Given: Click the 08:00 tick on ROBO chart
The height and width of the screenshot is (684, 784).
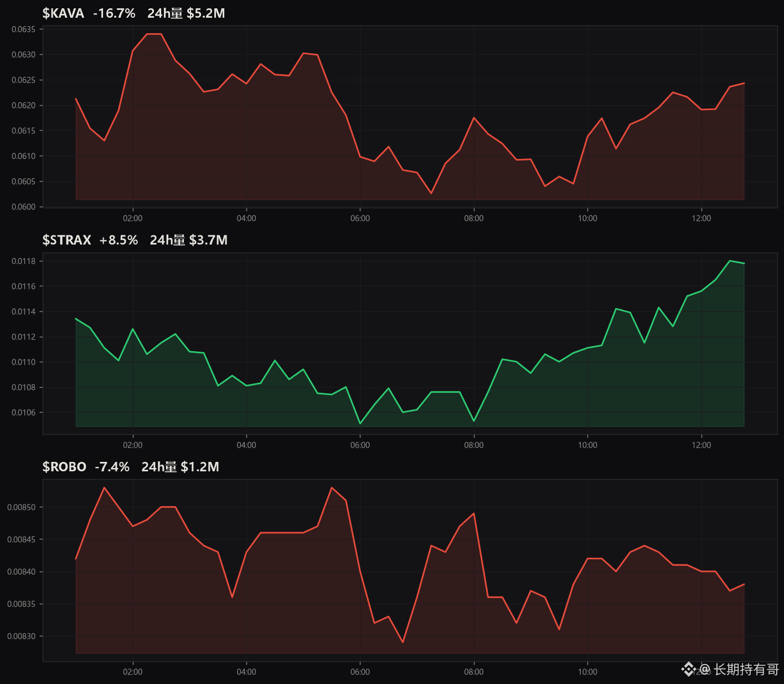Looking at the screenshot, I should [x=474, y=672].
